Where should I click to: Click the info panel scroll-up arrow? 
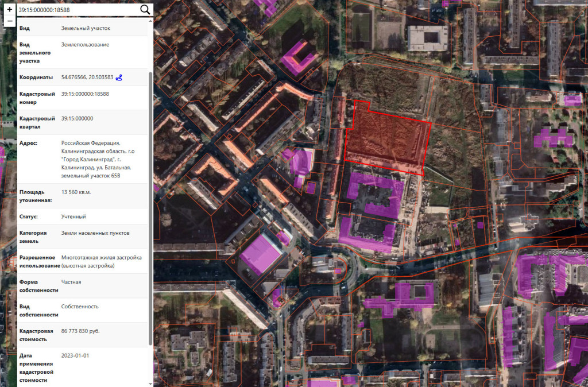pos(151,21)
